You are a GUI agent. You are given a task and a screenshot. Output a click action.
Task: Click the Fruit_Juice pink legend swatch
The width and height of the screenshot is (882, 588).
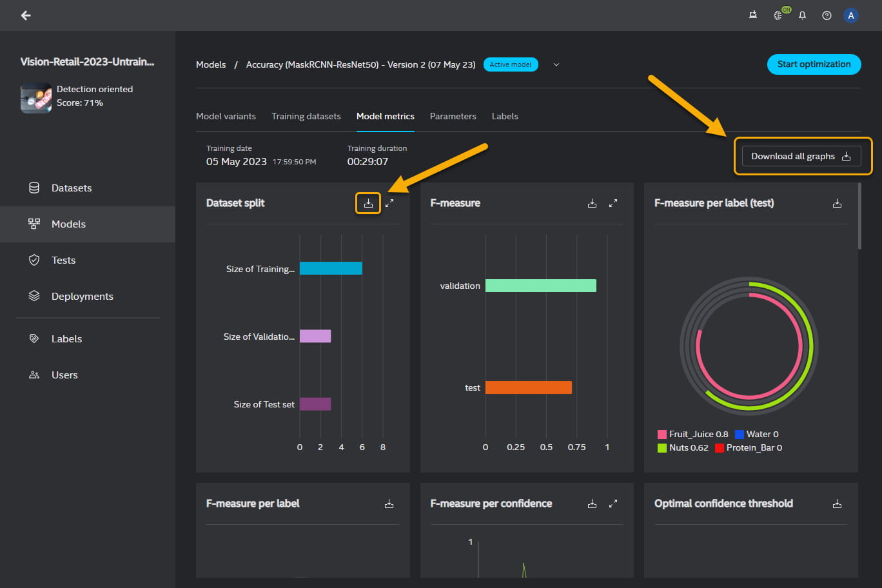(x=661, y=435)
